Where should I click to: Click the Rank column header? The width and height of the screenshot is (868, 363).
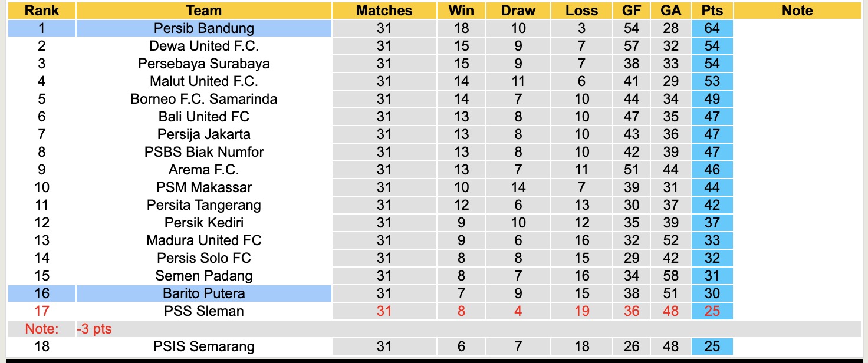coord(42,11)
